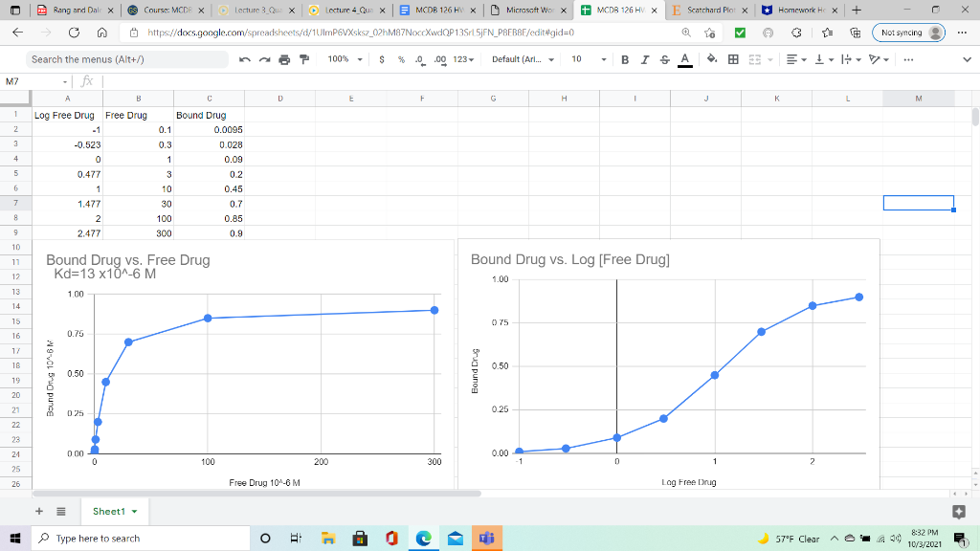
Task: Click the add sheet plus icon
Action: coord(38,511)
